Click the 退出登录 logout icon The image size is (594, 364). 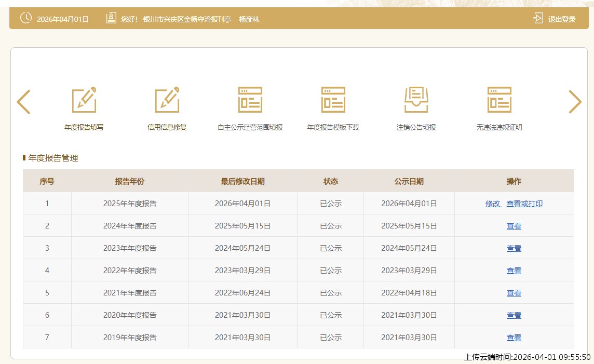click(538, 19)
